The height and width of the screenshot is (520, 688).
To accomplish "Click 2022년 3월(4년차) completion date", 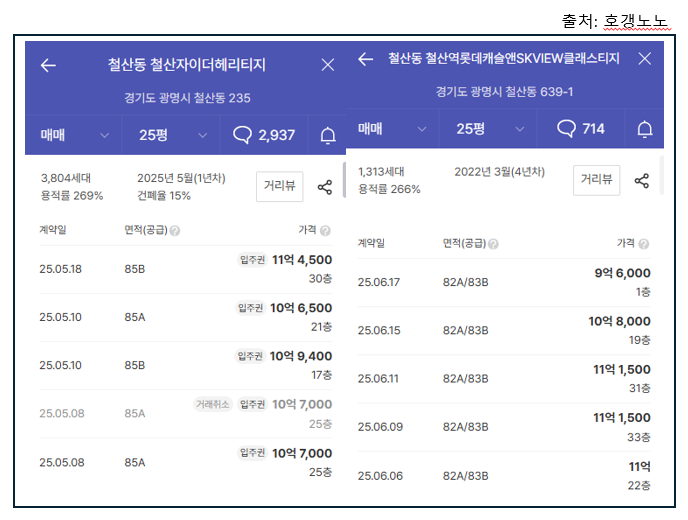I will click(x=499, y=172).
